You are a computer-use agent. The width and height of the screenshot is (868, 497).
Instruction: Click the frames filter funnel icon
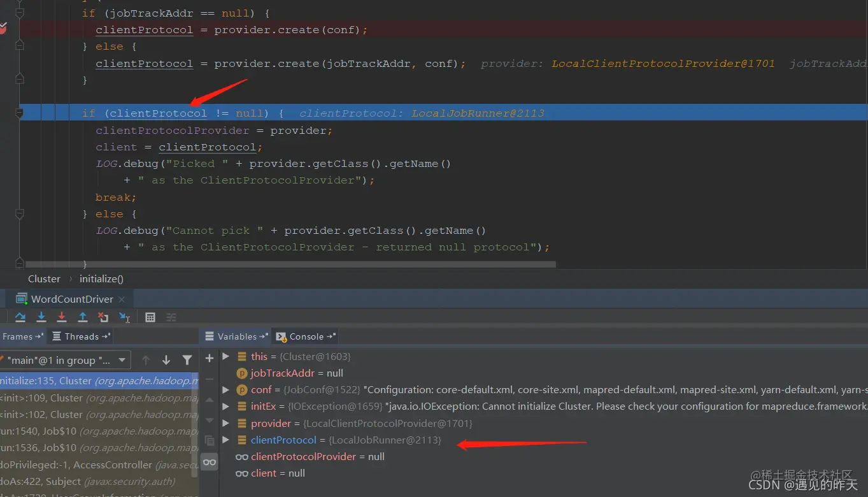point(187,360)
